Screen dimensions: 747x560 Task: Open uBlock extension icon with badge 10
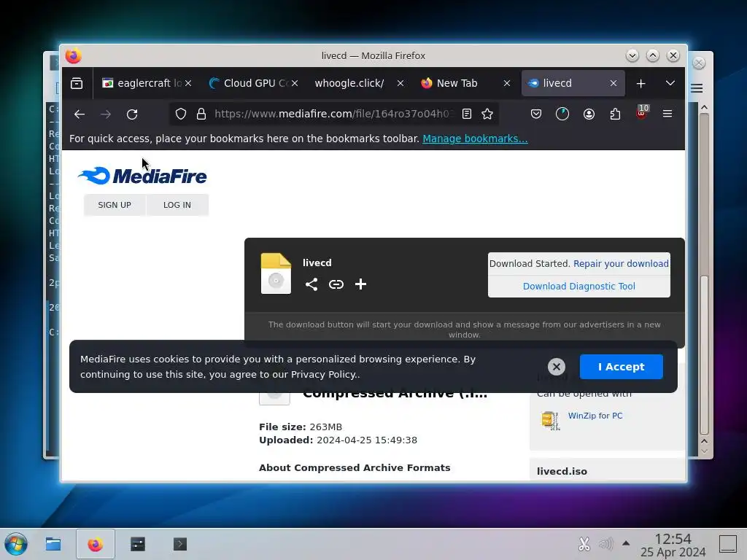642,112
